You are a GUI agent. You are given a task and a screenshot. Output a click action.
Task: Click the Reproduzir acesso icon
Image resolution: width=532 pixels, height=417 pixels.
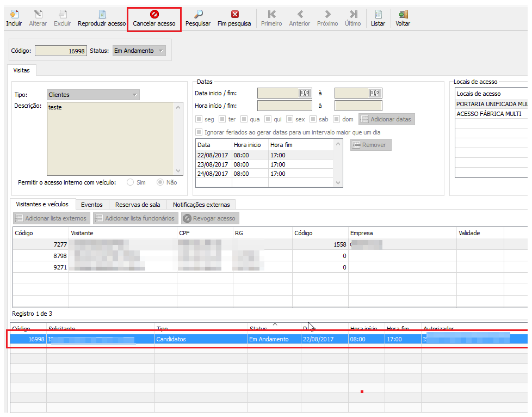point(102,15)
